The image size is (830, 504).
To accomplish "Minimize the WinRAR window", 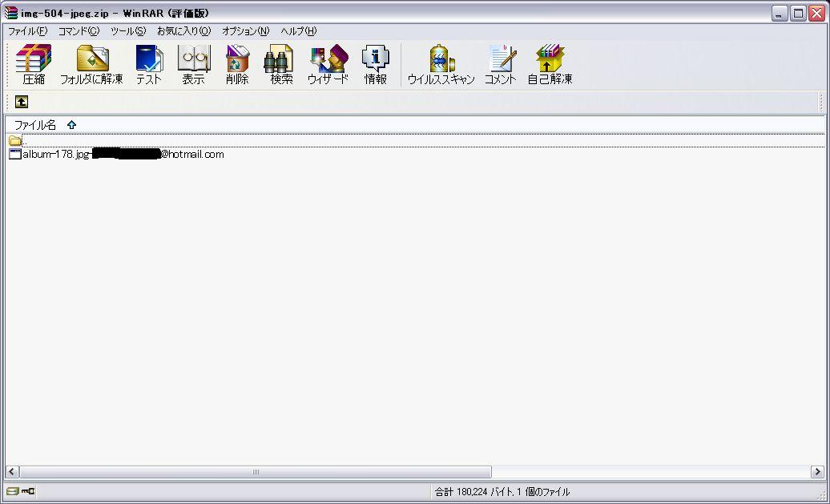I will click(x=780, y=14).
